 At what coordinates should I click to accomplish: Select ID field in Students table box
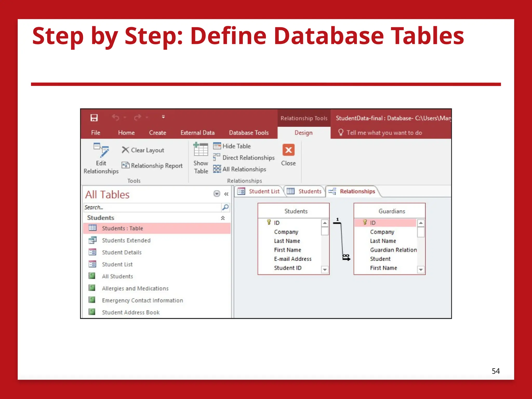tap(277, 223)
